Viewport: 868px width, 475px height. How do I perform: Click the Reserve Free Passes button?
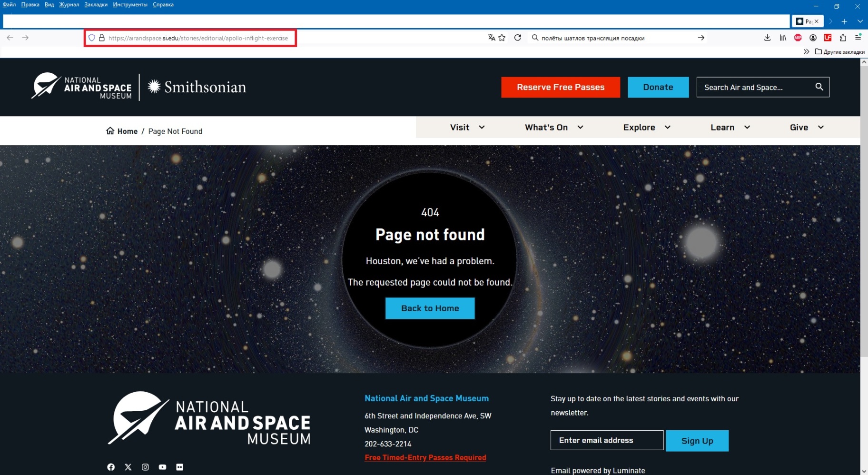click(x=561, y=87)
